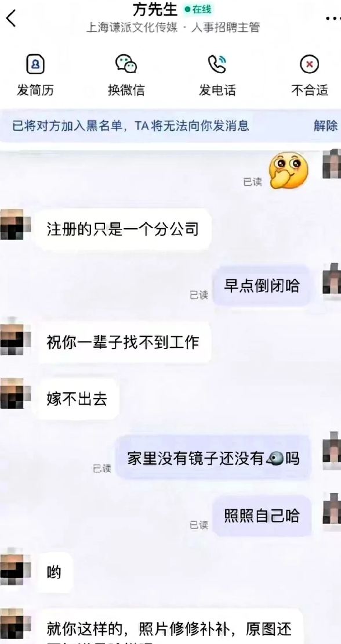Tap the send resume icon
The width and height of the screenshot is (341, 644).
35,64
